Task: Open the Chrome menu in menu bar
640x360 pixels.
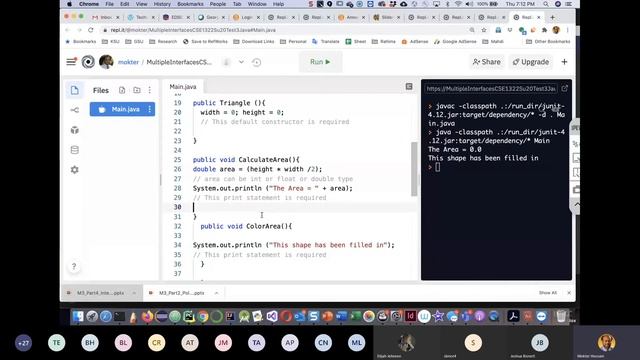Action: [89, 4]
